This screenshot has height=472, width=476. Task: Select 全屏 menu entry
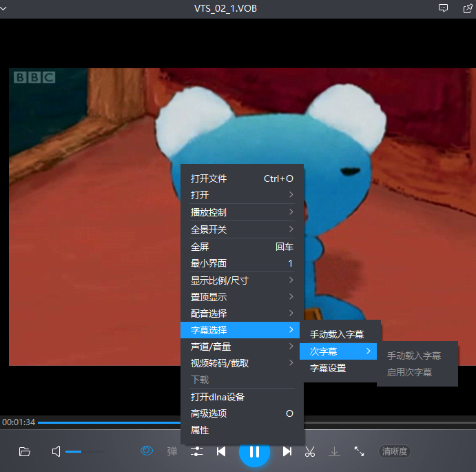pyautogui.click(x=242, y=247)
